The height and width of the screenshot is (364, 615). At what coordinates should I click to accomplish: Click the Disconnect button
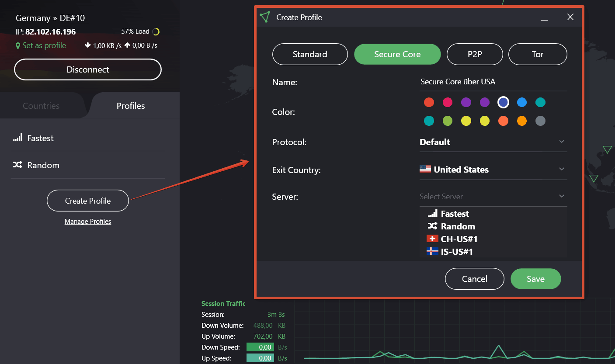(x=88, y=69)
